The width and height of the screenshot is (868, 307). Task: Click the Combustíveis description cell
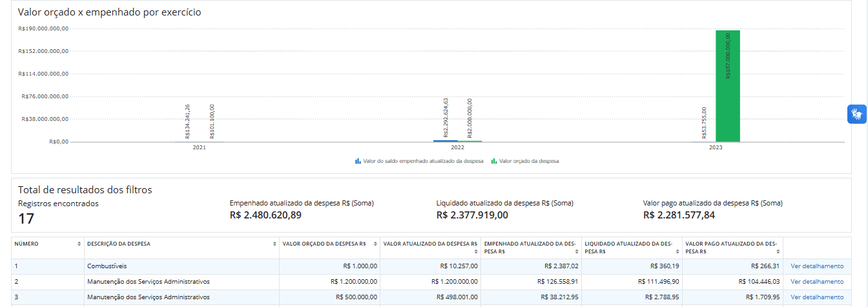pos(182,266)
